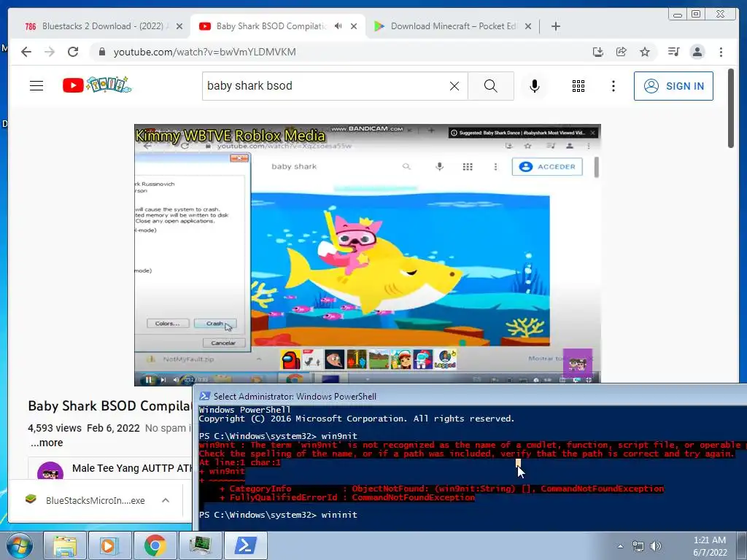Screen dimensions: 747x560
Task: Open Male Tee Yang AUTTP channel name
Action: [133, 468]
